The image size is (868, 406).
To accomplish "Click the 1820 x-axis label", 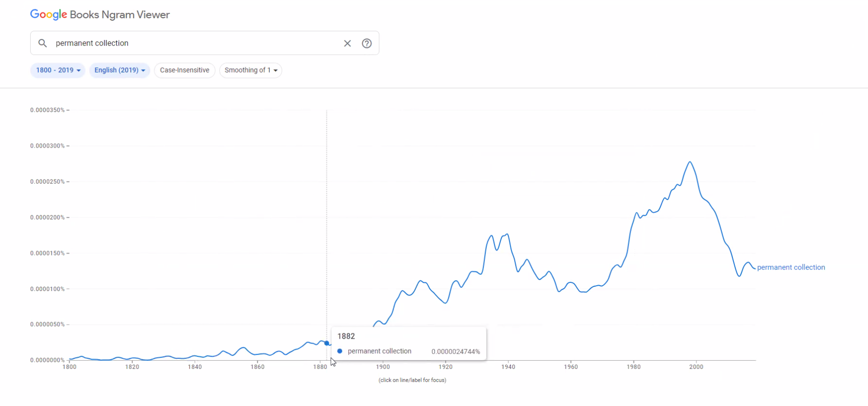I will tap(132, 367).
